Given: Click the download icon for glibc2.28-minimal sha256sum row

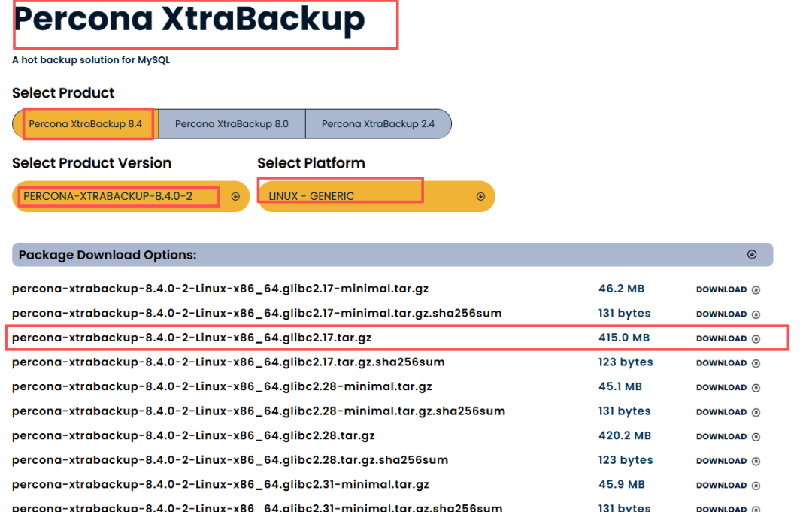Looking at the screenshot, I should click(x=756, y=412).
